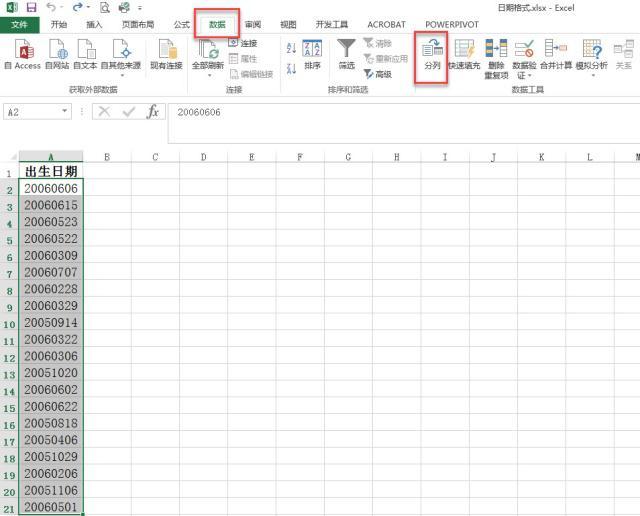Open the File (文件) tab
This screenshot has width=640, height=516.
click(x=20, y=24)
